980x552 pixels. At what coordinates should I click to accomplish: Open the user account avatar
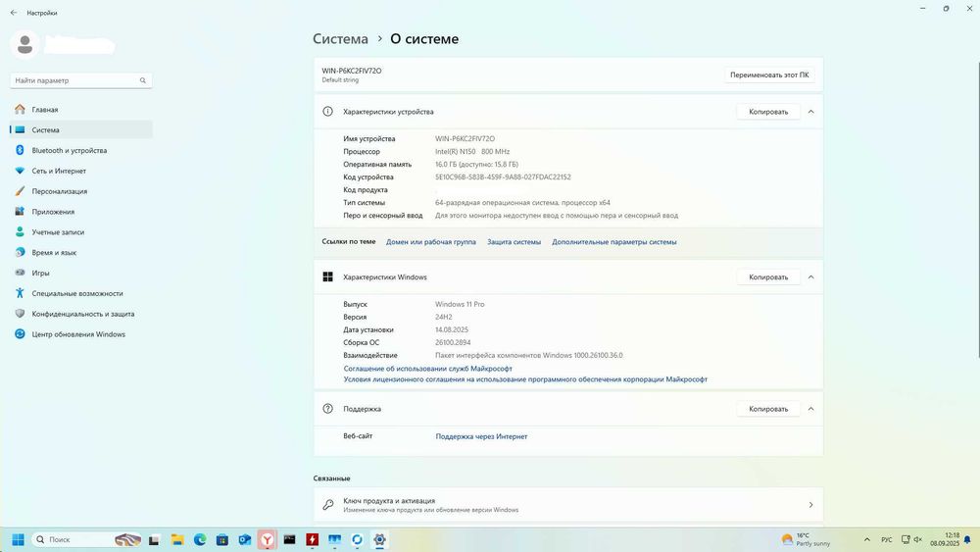[x=25, y=44]
